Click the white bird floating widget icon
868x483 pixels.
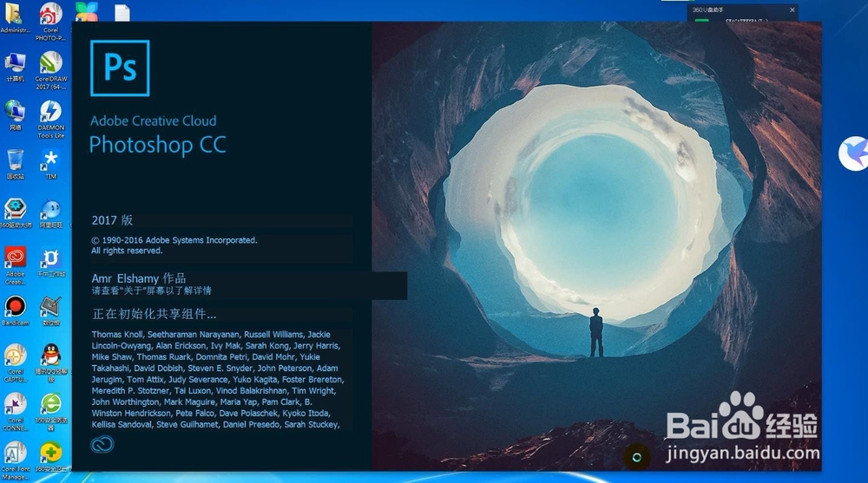click(x=853, y=153)
